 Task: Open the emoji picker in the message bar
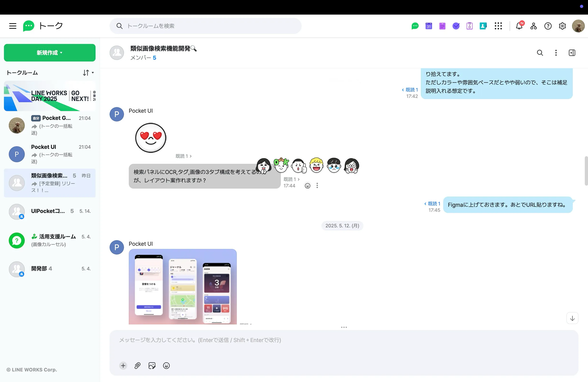tap(166, 366)
